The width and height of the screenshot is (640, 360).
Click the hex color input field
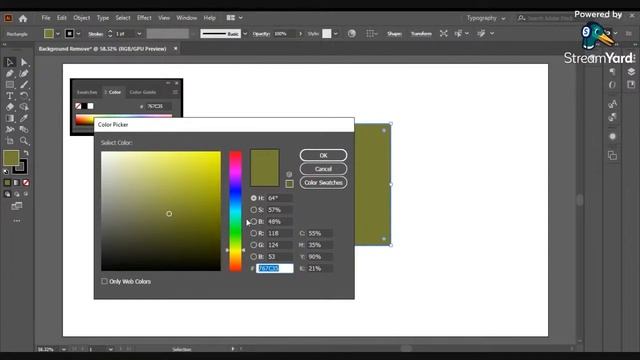pyautogui.click(x=274, y=268)
